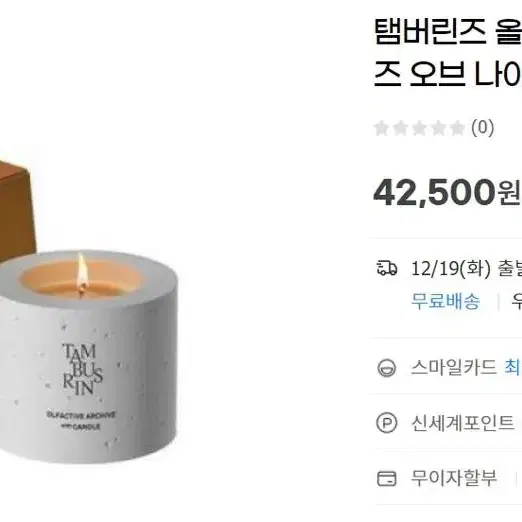Click the candle flame in the photo
This screenshot has height=522, width=522.
pos(82,271)
